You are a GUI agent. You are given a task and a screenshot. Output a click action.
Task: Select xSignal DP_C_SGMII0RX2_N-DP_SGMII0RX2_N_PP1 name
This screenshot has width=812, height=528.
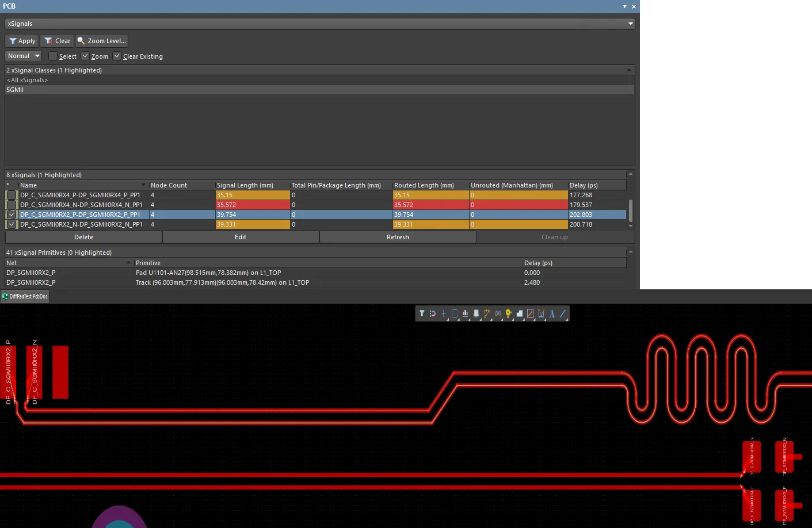tap(81, 224)
